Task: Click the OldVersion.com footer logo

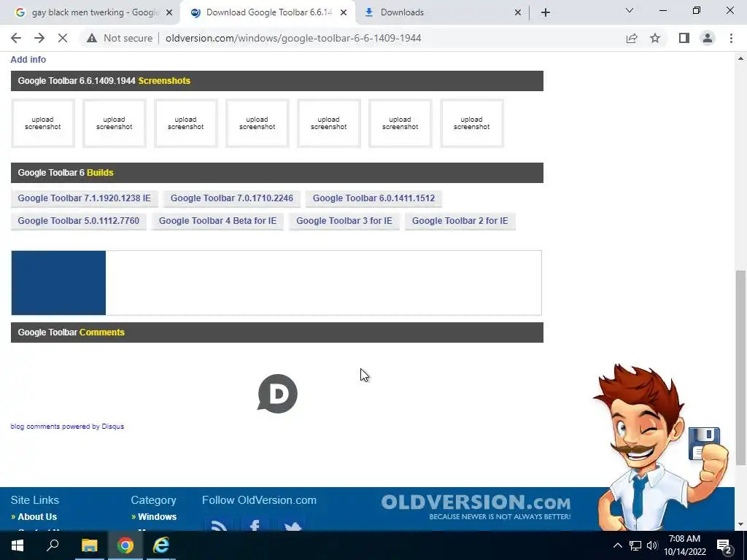Action: coord(476,507)
